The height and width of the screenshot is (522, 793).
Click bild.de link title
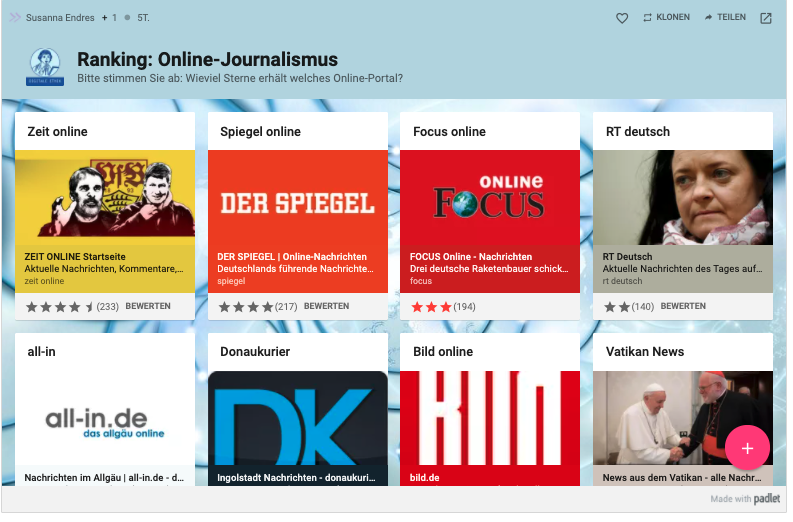click(x=424, y=477)
